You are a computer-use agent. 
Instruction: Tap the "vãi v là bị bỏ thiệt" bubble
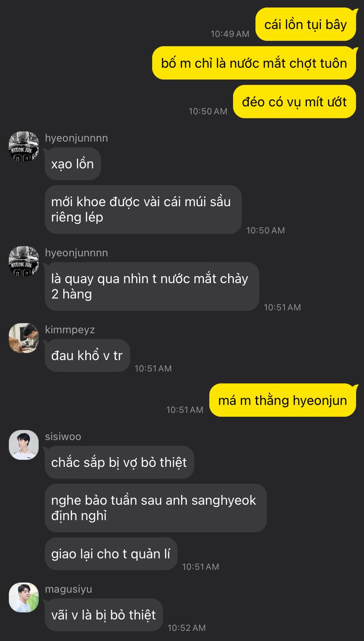click(104, 615)
